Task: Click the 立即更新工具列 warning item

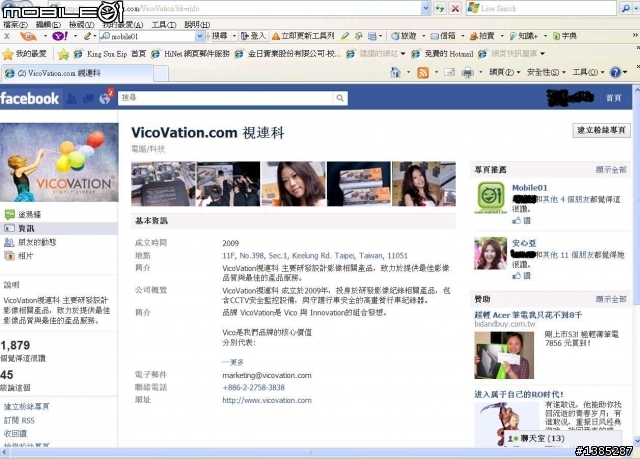Action: pyautogui.click(x=303, y=36)
